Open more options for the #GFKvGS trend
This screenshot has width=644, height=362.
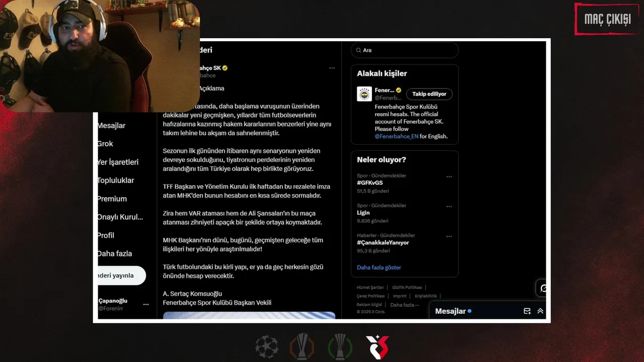449,176
